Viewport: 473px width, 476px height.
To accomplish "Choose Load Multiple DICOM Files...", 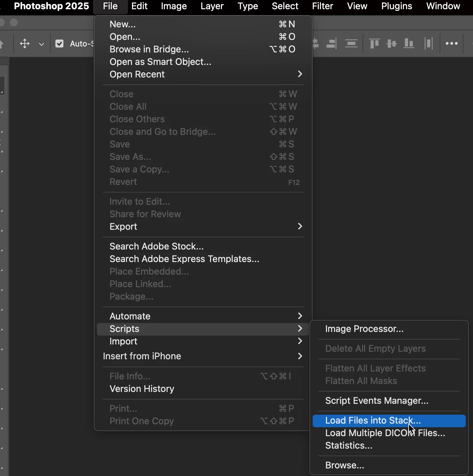I will (x=389, y=433).
